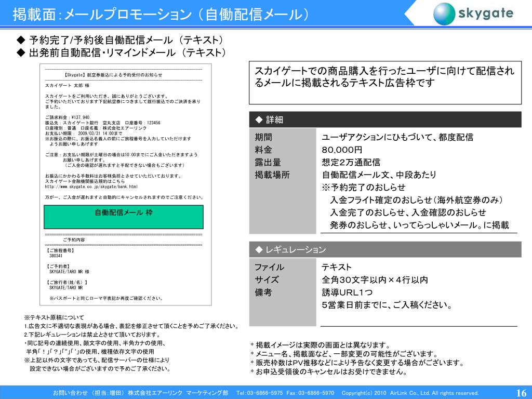Select the "サイズ" row label

(267, 280)
